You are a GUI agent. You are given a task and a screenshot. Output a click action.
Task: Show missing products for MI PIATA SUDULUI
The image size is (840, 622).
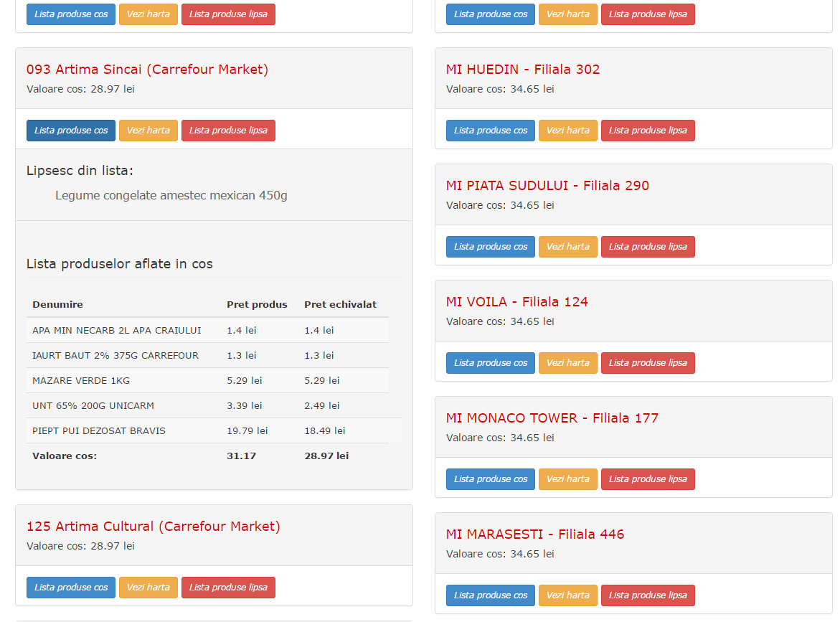click(648, 247)
